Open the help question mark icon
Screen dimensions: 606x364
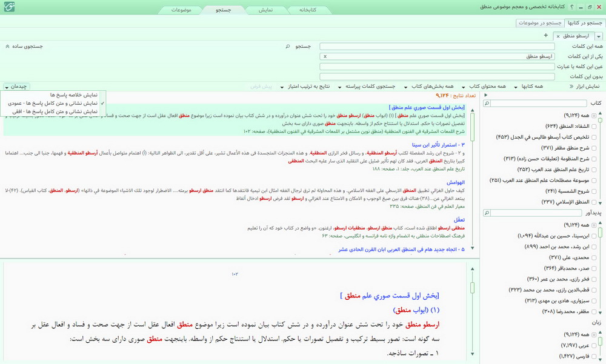tap(571, 7)
